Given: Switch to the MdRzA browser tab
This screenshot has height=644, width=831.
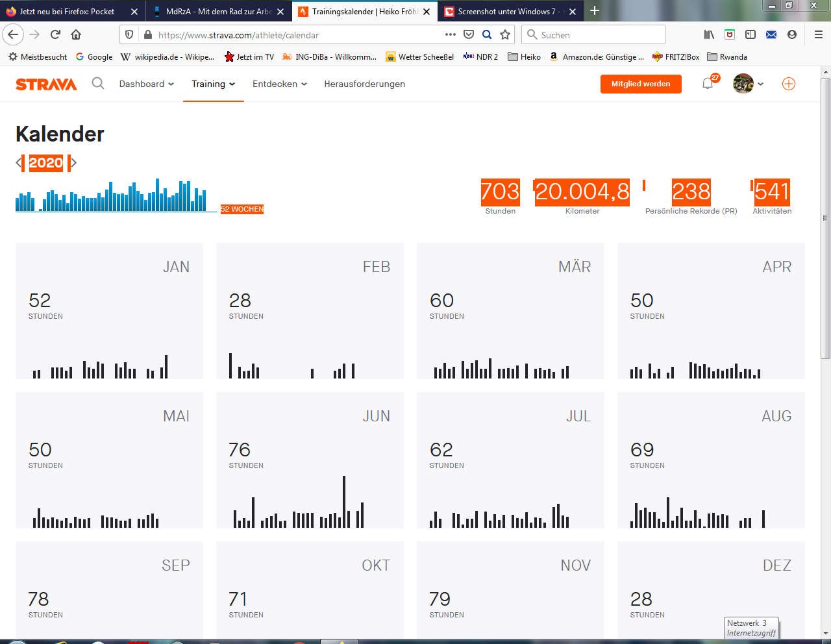Looking at the screenshot, I should point(217,11).
